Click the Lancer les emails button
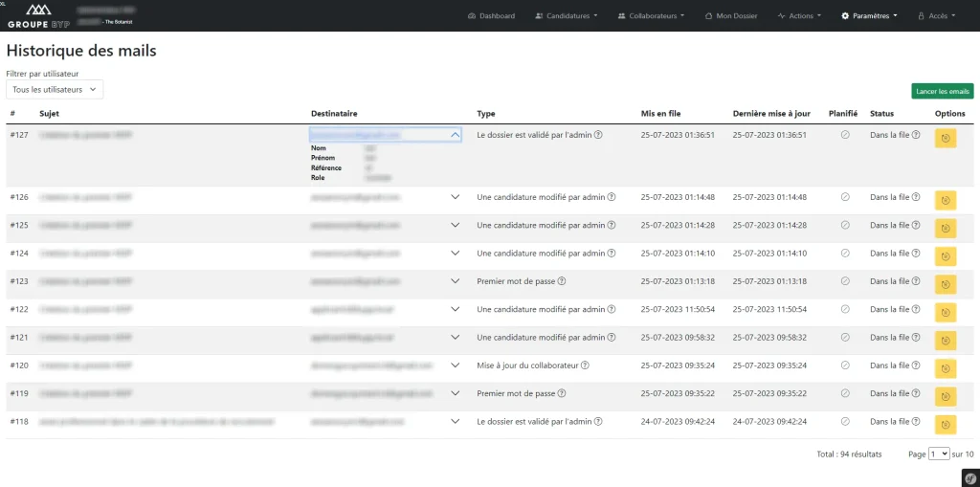This screenshot has width=980, height=487. tap(943, 91)
